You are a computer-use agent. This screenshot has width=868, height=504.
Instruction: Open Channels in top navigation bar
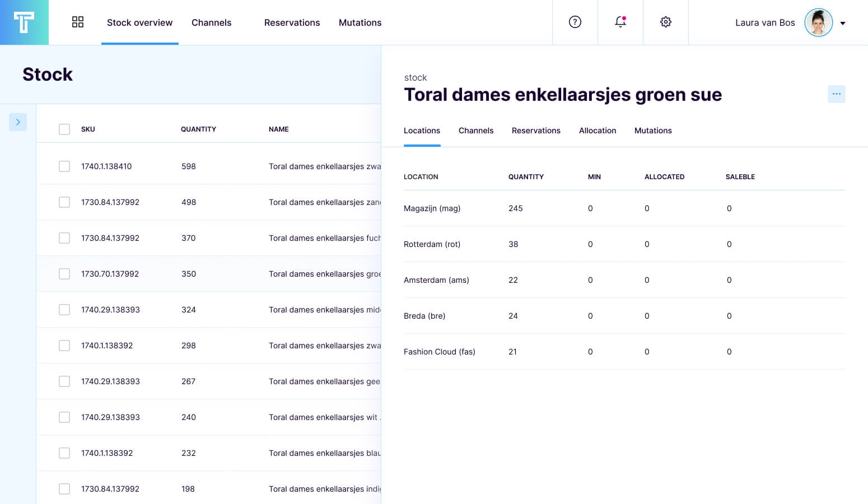[x=211, y=22]
